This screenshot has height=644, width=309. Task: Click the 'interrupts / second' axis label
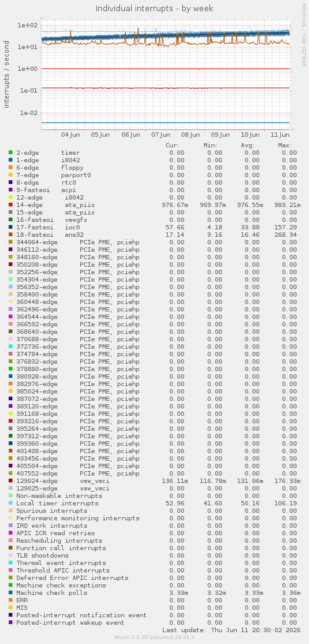coord(7,74)
